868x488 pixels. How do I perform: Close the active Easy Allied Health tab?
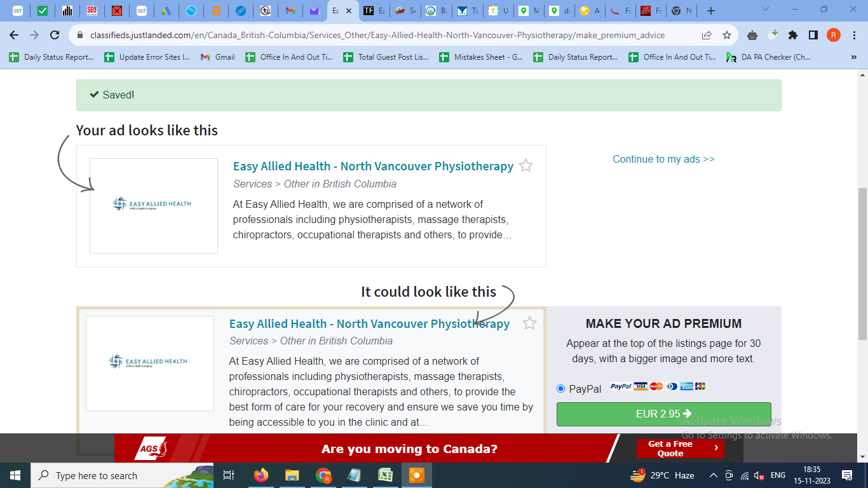349,11
